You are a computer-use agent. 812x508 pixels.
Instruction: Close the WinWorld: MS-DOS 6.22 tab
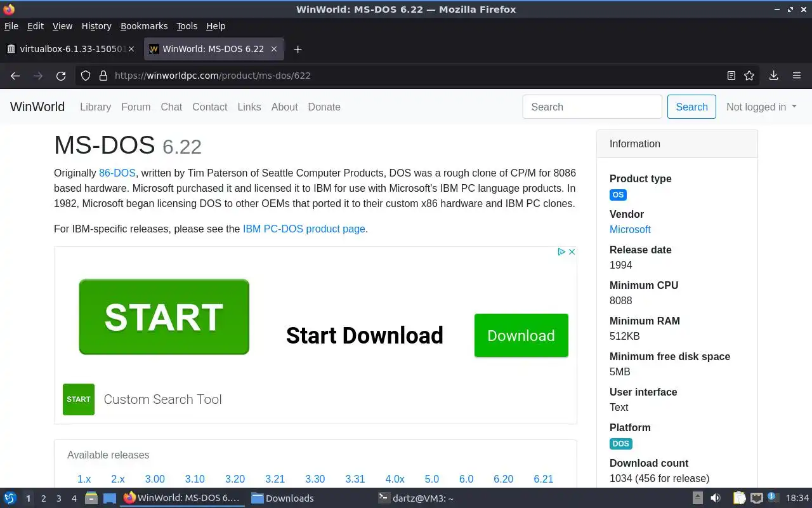point(274,49)
